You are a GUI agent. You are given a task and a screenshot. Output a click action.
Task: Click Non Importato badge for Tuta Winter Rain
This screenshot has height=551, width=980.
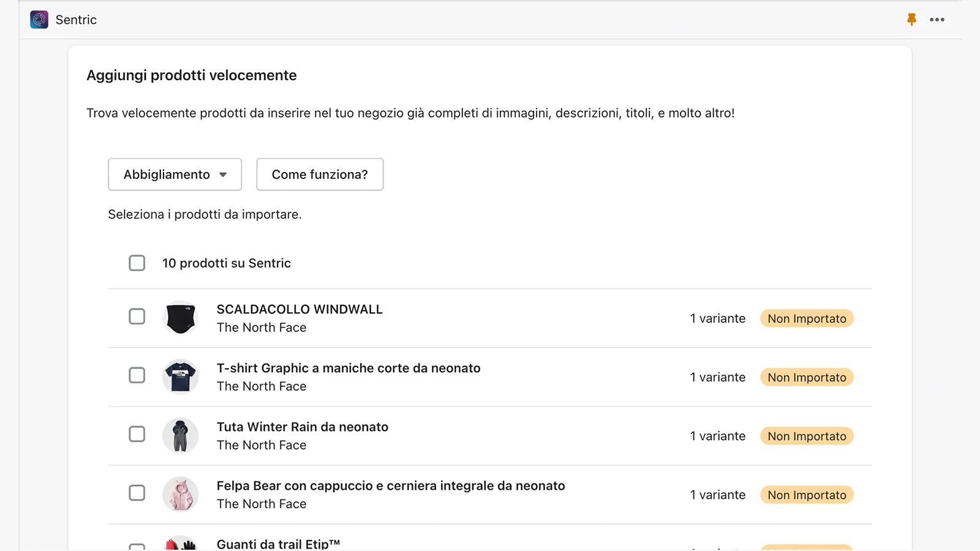(807, 436)
